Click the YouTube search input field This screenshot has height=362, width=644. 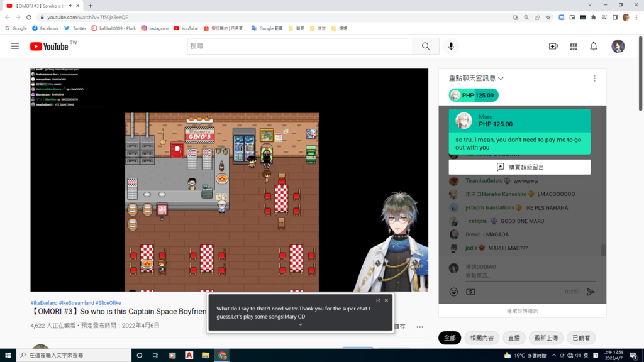pyautogui.click(x=300, y=47)
